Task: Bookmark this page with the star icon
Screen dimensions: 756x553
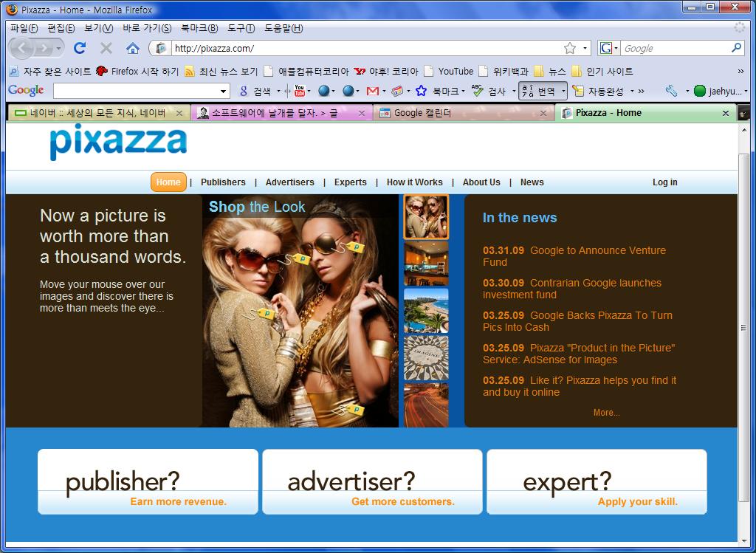Action: tap(570, 48)
